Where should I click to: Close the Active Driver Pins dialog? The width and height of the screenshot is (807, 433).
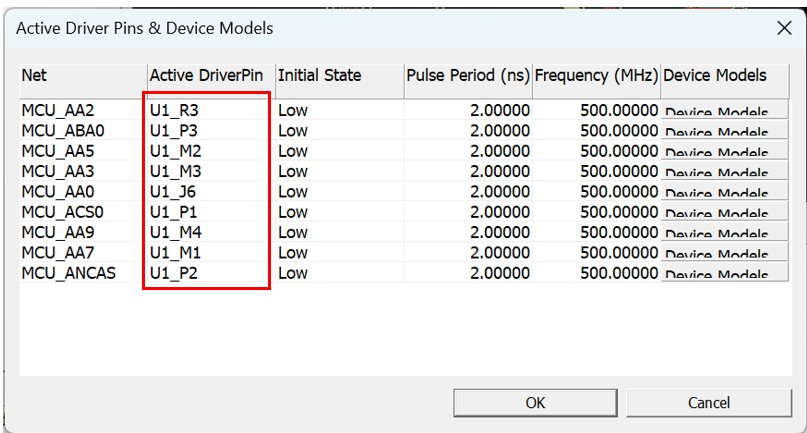[x=784, y=28]
